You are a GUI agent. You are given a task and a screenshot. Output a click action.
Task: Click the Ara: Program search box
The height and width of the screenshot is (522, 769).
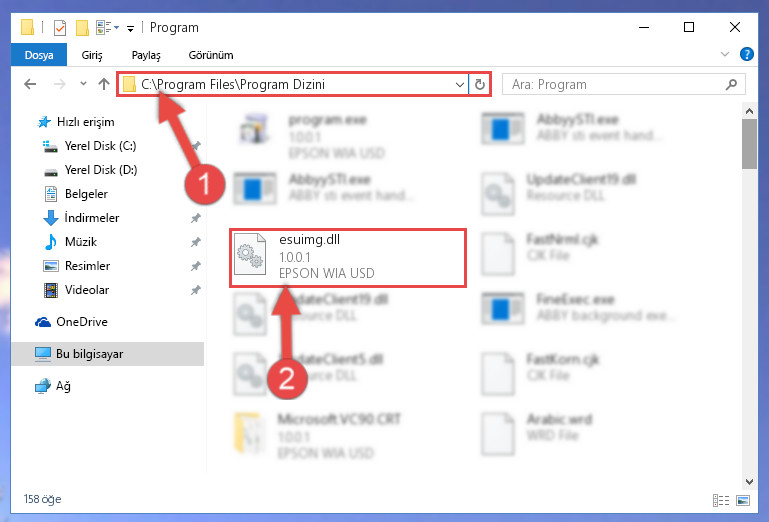624,84
